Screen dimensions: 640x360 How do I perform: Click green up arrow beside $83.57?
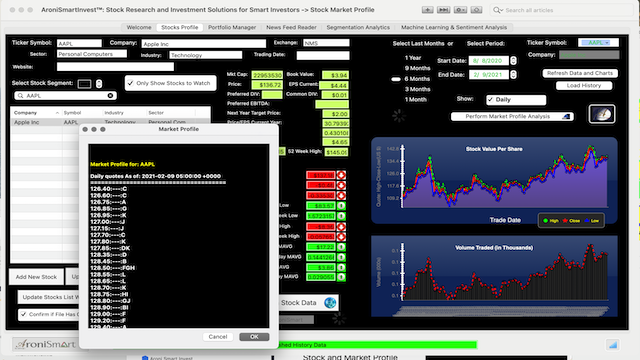tap(341, 206)
